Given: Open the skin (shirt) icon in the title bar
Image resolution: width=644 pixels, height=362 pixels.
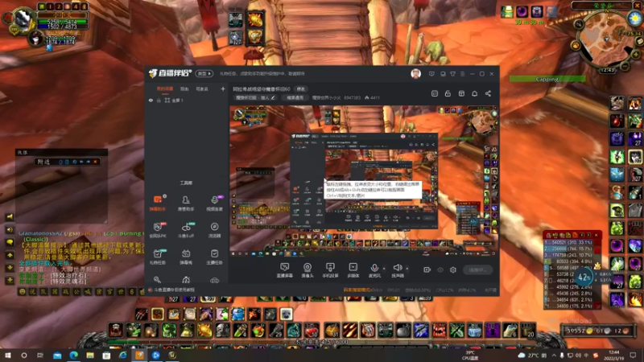Looking at the screenshot, I should [452, 74].
